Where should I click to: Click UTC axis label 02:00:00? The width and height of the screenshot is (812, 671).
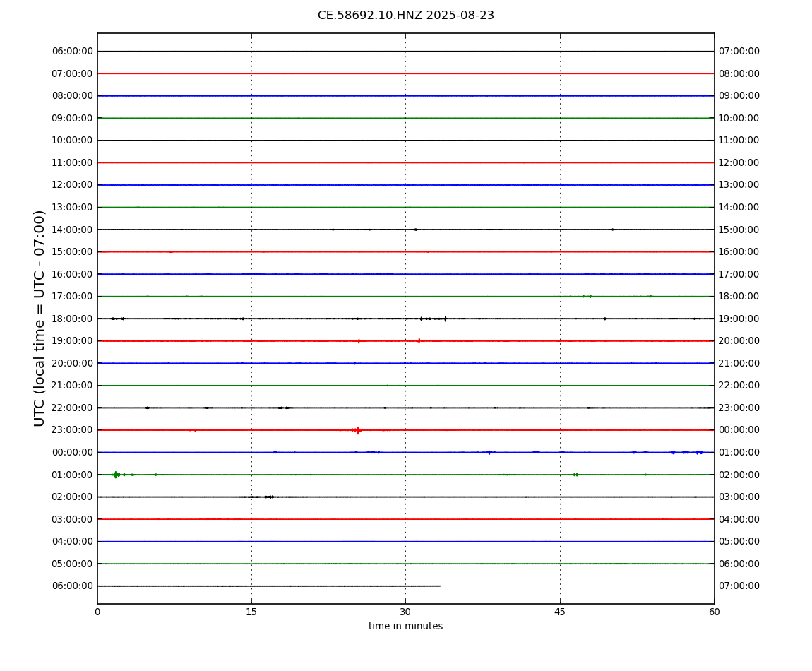pyautogui.click(x=73, y=497)
